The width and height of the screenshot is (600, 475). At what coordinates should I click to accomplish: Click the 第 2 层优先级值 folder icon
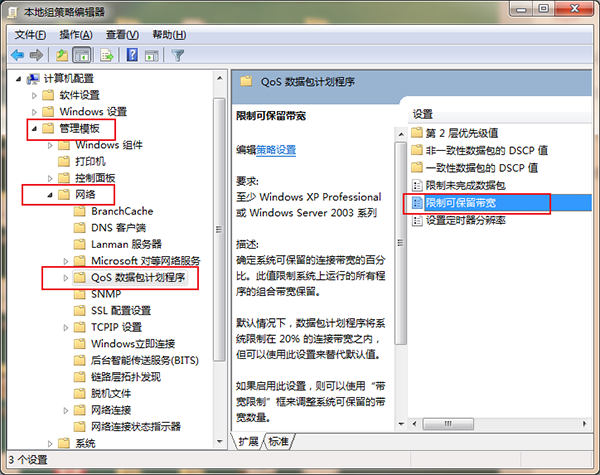[x=417, y=133]
